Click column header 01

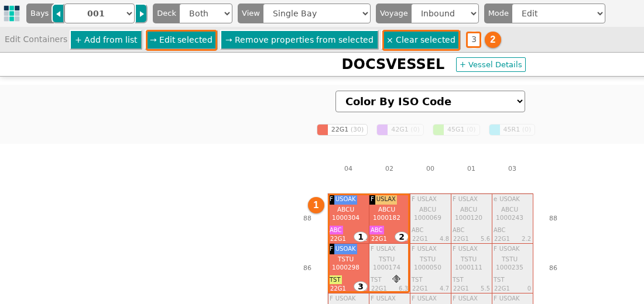[x=471, y=168]
